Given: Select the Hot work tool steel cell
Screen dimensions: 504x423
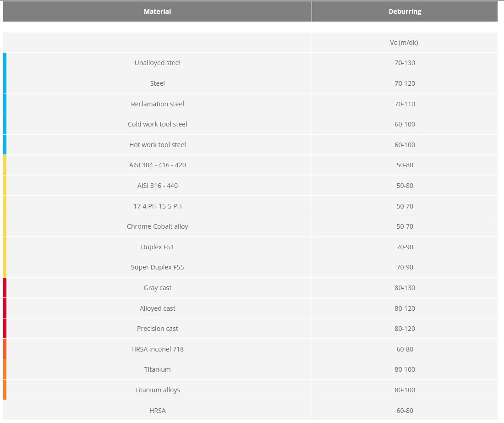Looking at the screenshot, I should pos(157,145).
